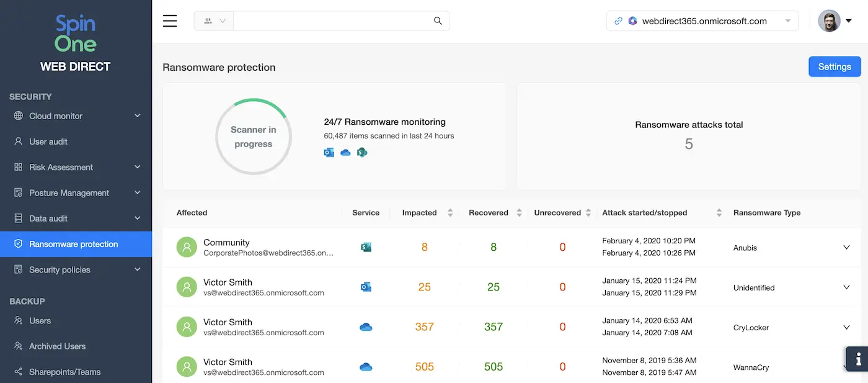This screenshot has width=868, height=383.
Task: Expand the Anubis attack row details
Action: point(846,248)
